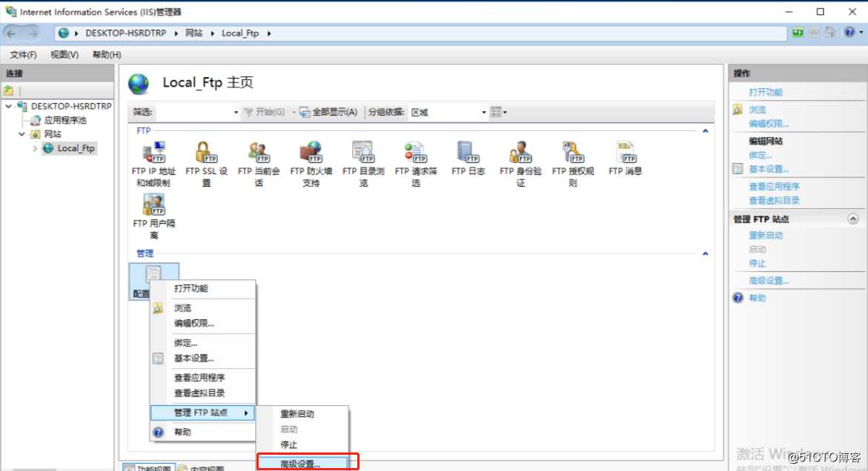Screen dimensions: 868x471
Task: Open the 筛选 dropdown
Action: (236, 113)
